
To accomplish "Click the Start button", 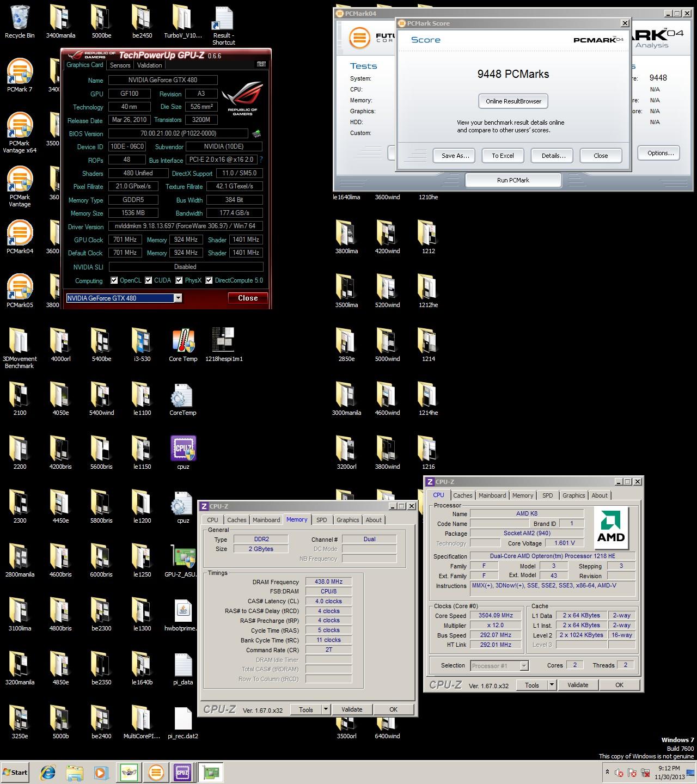I will click(x=15, y=772).
